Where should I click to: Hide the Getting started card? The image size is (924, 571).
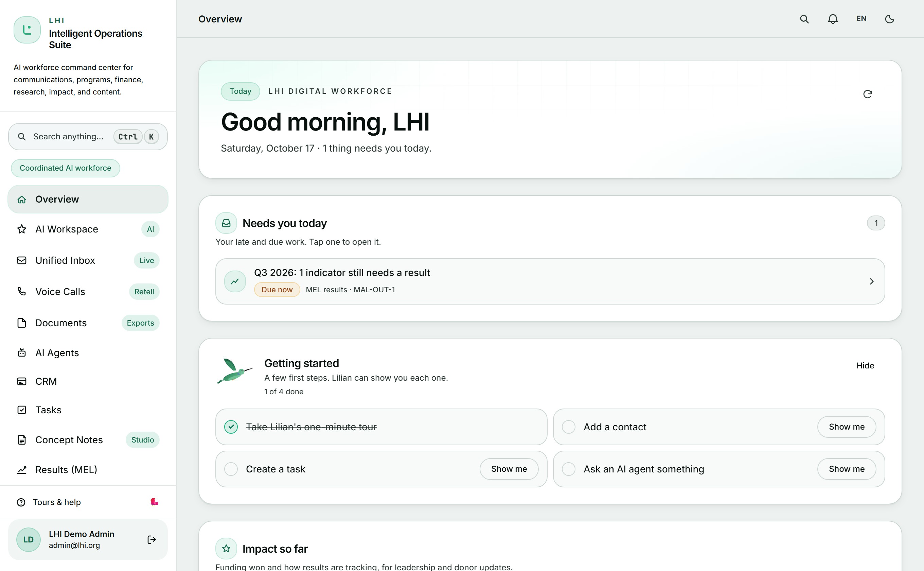click(x=865, y=366)
